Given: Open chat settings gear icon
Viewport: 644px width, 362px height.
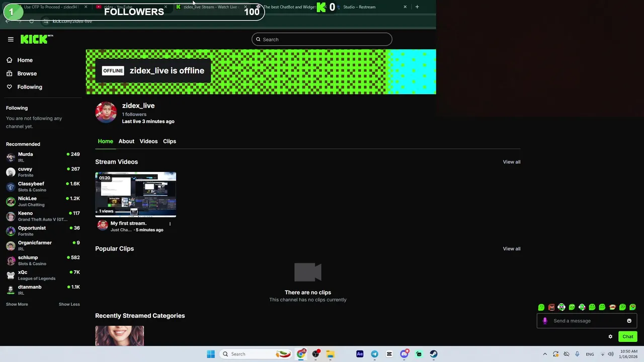Looking at the screenshot, I should coord(610,337).
